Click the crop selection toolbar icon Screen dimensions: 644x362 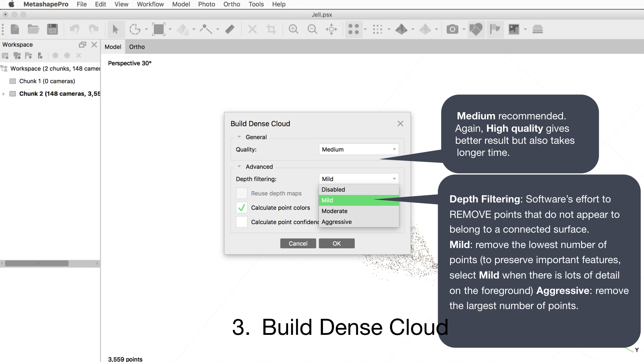(271, 29)
